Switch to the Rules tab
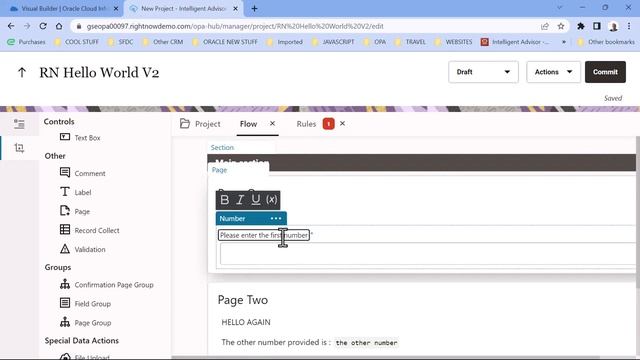Viewport: 640px width, 360px height. (x=306, y=124)
